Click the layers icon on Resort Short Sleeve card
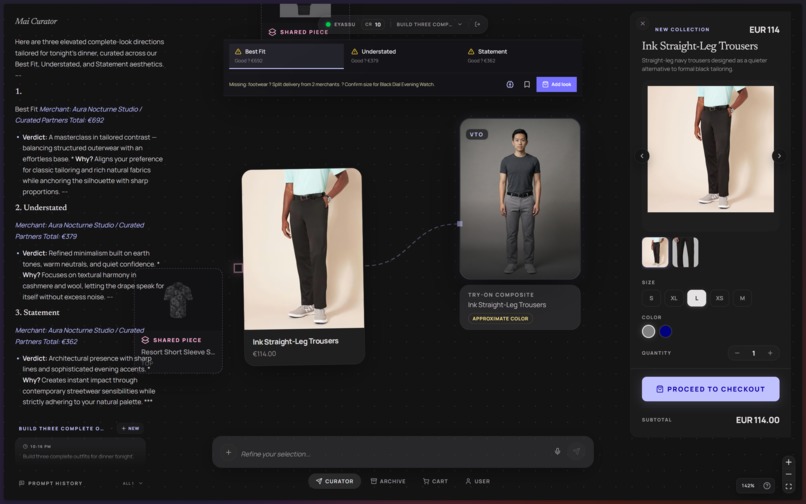806x504 pixels. point(145,340)
